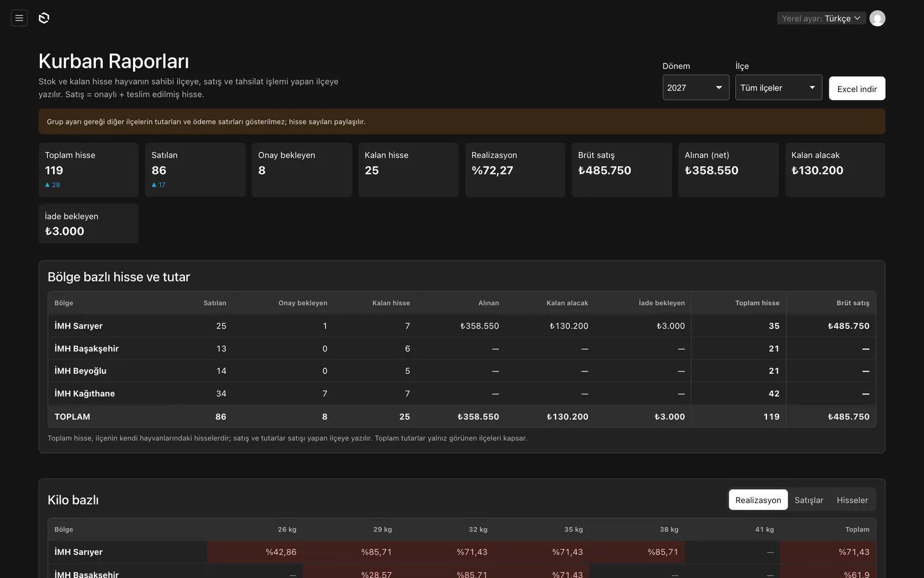Click the Satılan column header
This screenshot has width=924, height=578.
pos(215,303)
